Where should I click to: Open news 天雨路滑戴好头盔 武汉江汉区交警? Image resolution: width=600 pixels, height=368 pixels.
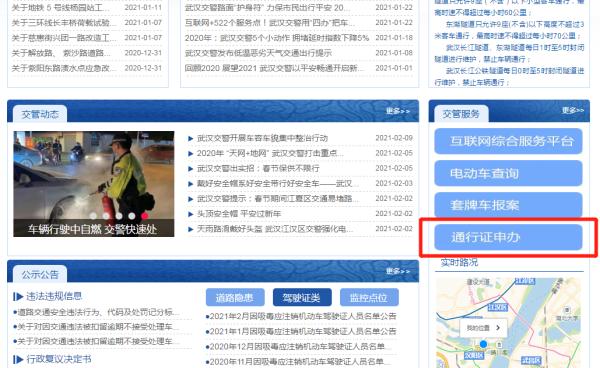[x=275, y=229]
